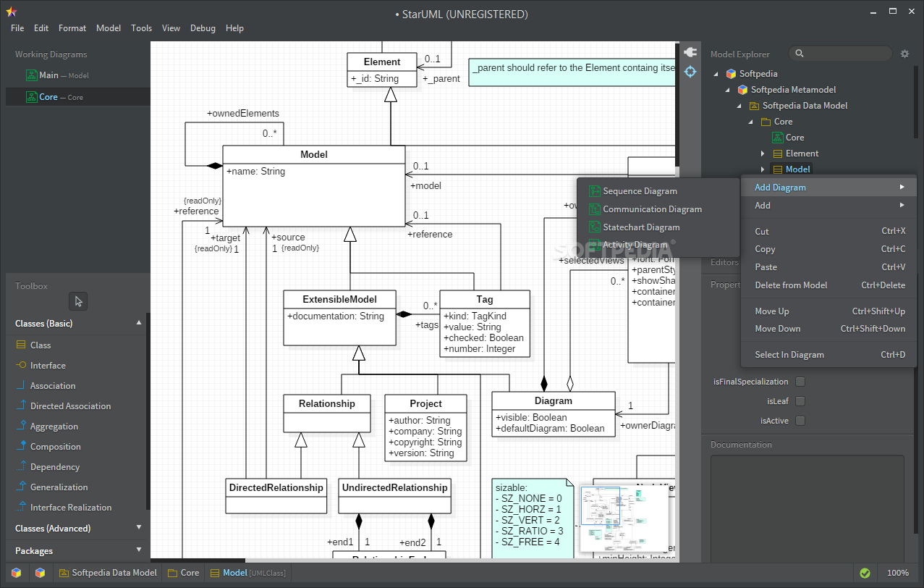Open the Debug menu
The image size is (924, 588).
[203, 28]
